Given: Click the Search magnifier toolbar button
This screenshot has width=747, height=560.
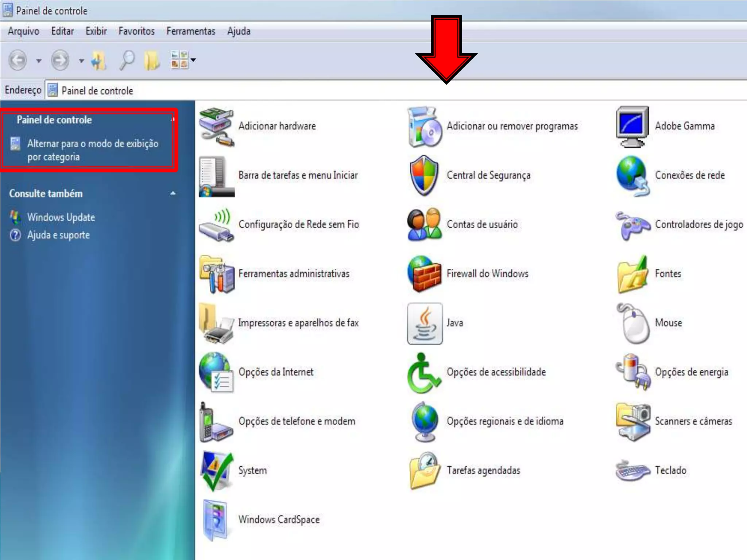Looking at the screenshot, I should click(x=127, y=60).
